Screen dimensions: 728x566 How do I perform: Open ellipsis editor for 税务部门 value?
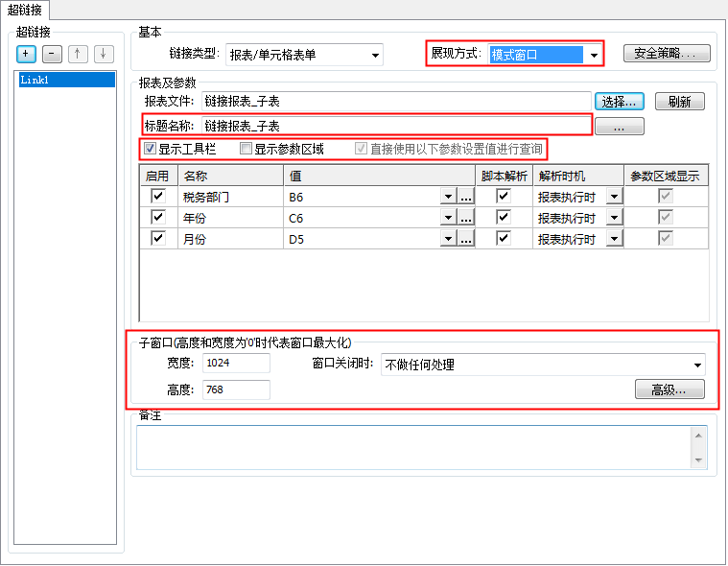pyautogui.click(x=466, y=196)
